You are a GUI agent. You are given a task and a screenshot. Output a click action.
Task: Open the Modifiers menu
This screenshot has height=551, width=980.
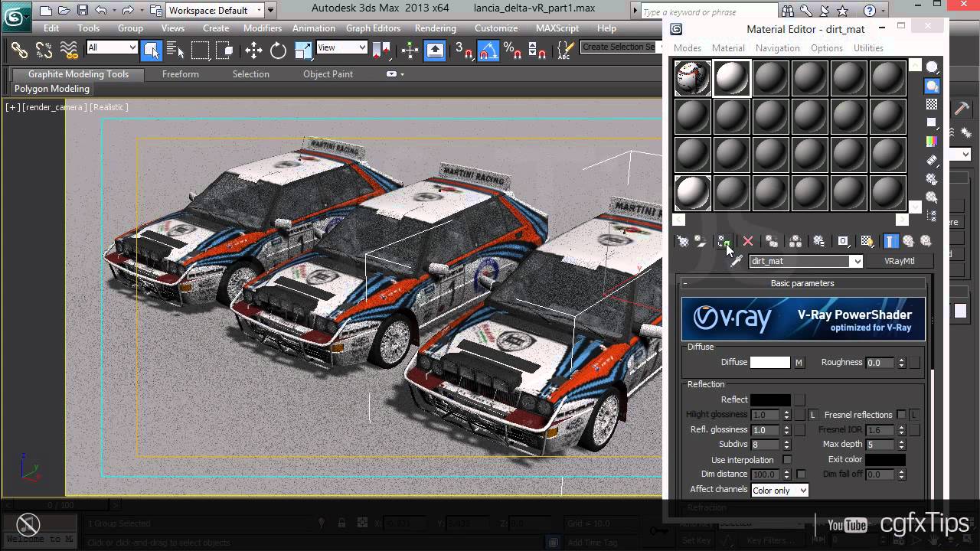pos(263,28)
